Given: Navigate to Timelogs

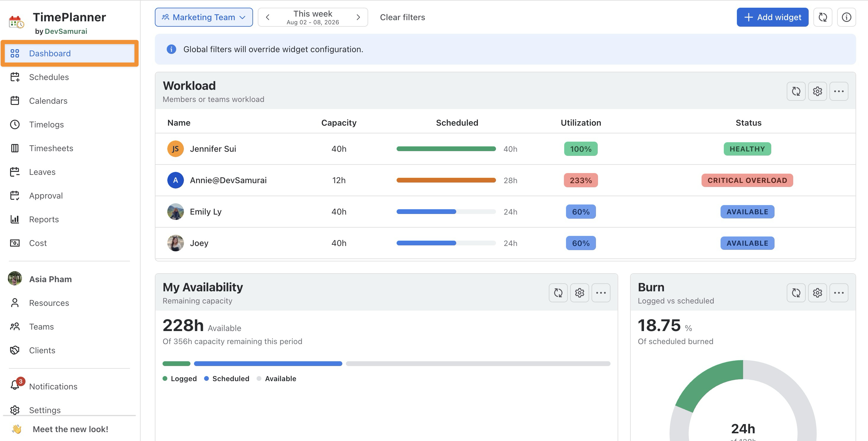Looking at the screenshot, I should [x=46, y=124].
